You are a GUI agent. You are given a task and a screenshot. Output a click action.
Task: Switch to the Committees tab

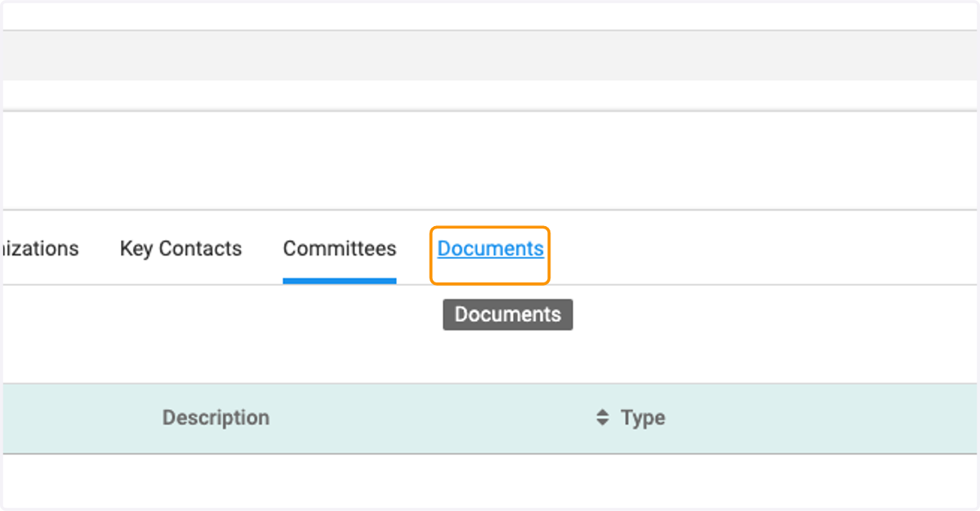click(x=340, y=249)
